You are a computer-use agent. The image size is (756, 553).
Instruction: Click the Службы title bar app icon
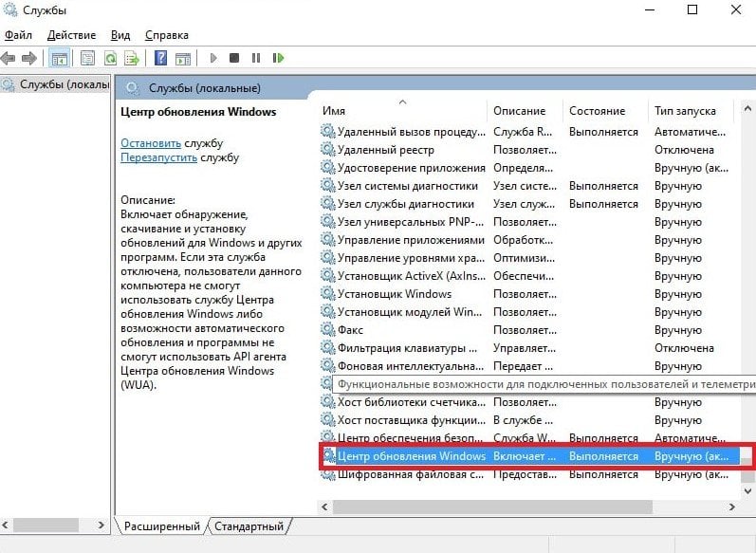point(10,9)
